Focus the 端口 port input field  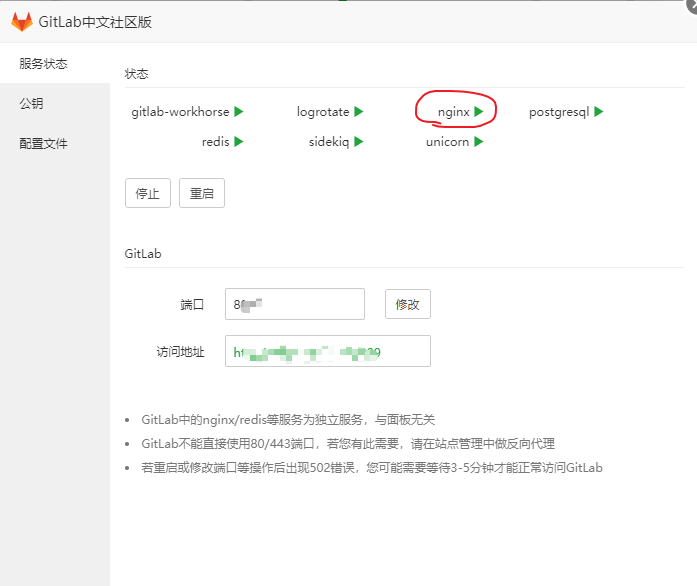point(295,304)
